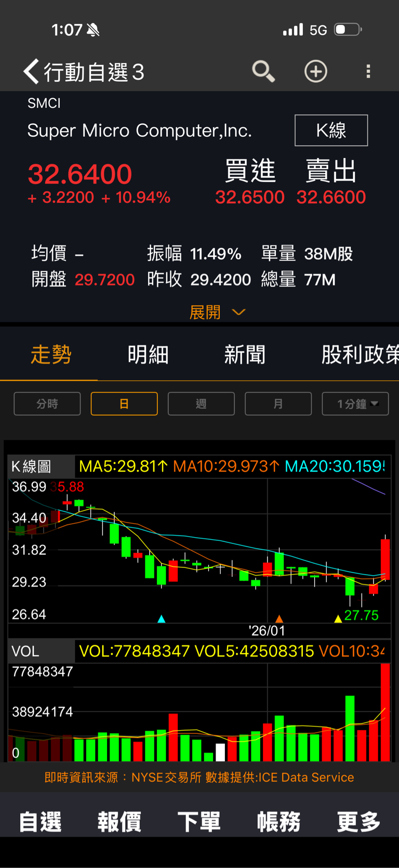
Task: Tap the 振幅 11.49% value
Action: tap(216, 254)
